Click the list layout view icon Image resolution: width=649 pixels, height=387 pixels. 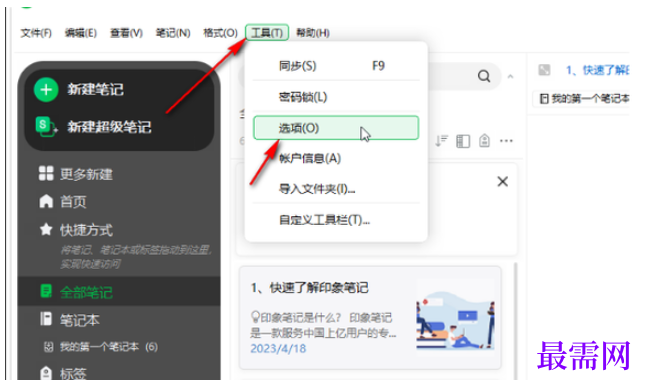pyautogui.click(x=463, y=141)
